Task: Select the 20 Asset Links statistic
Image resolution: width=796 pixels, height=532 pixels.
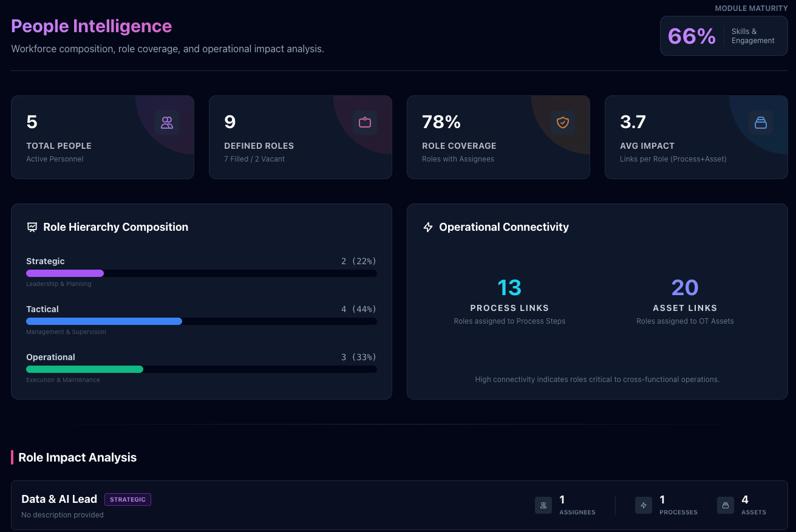Action: pyautogui.click(x=685, y=288)
